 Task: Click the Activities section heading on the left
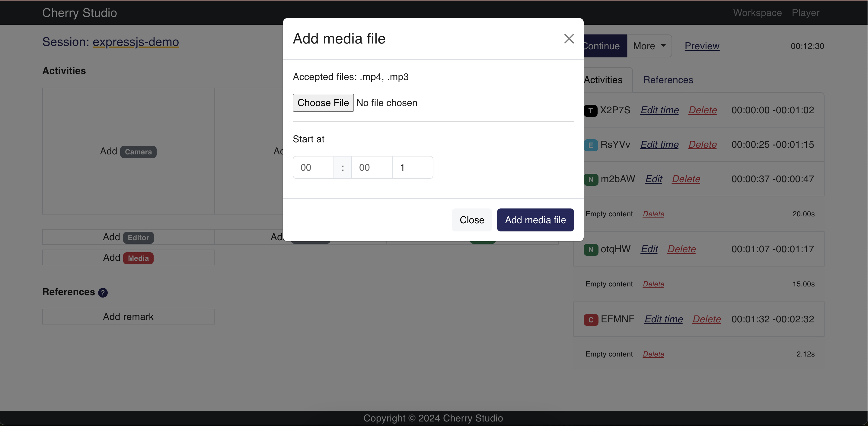pyautogui.click(x=64, y=71)
